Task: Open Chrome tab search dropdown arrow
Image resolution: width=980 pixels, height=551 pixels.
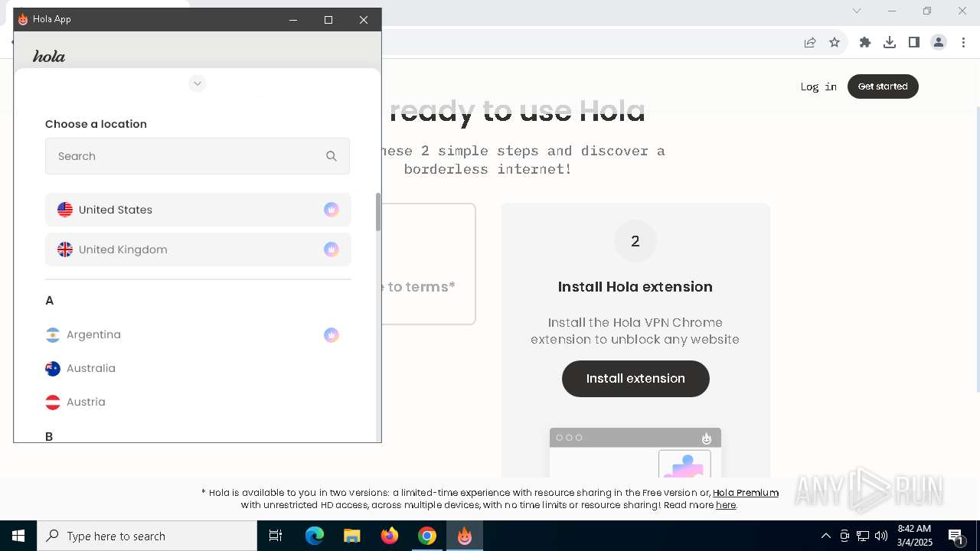Action: (x=857, y=11)
